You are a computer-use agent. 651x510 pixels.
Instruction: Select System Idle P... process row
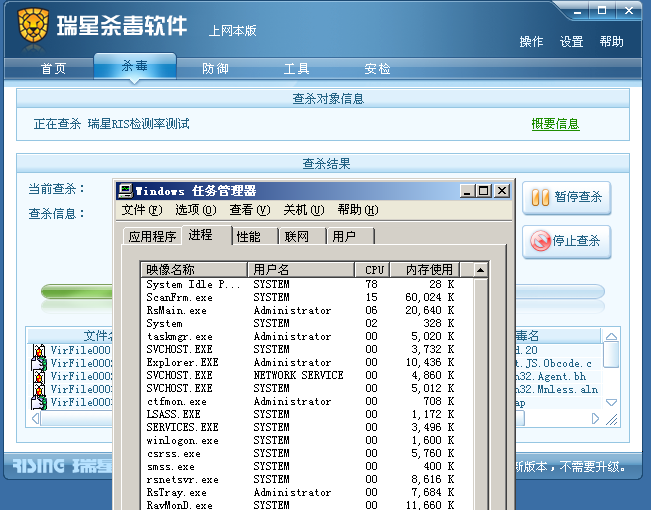coord(307,284)
